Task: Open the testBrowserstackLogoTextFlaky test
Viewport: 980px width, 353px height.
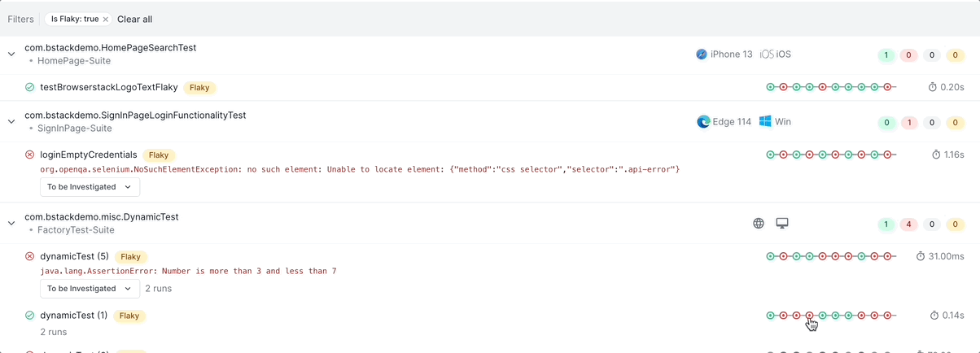Action: [x=108, y=87]
